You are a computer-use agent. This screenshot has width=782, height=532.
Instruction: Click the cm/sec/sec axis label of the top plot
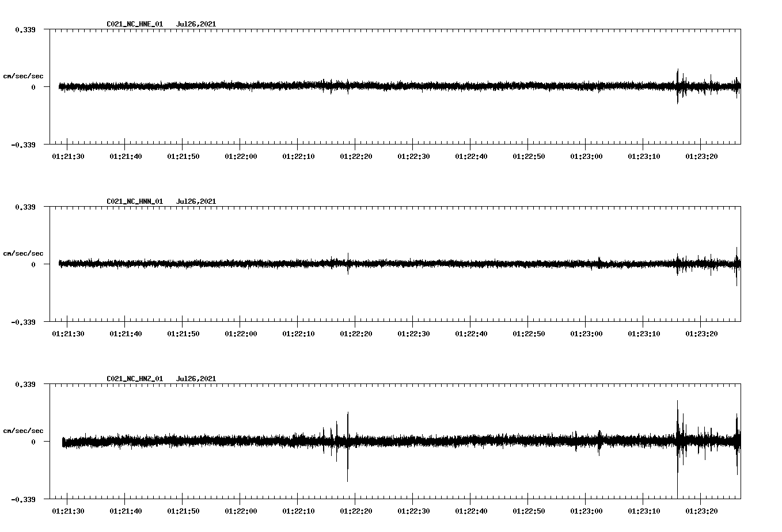[x=24, y=75]
